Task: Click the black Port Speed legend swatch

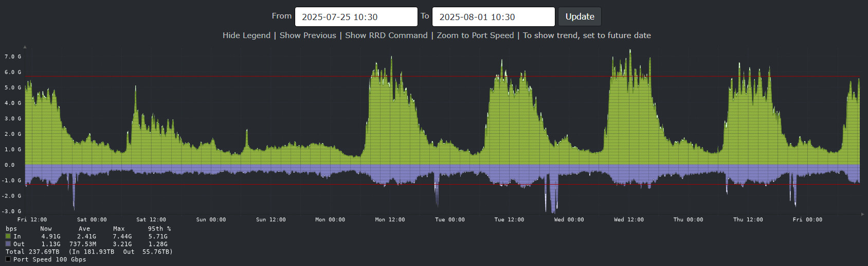Action: tap(8, 259)
